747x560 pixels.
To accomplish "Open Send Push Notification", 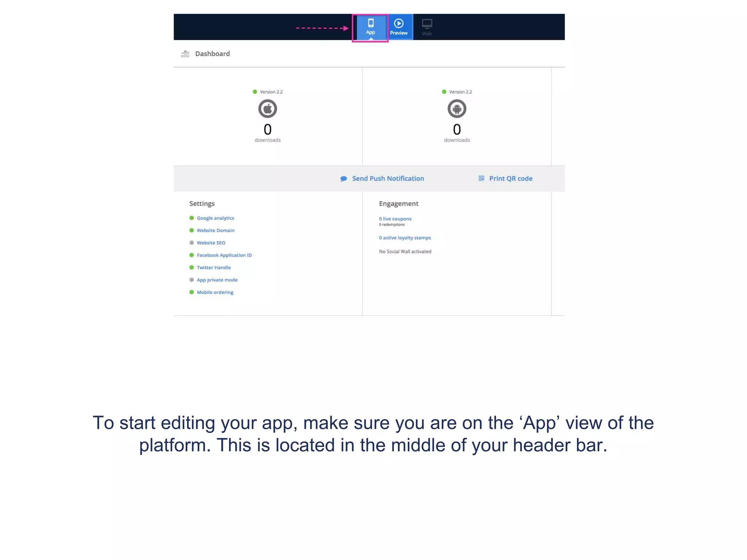I will coord(388,179).
